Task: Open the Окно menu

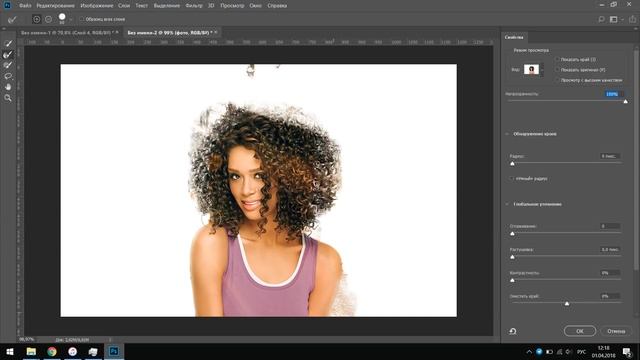Action: (256, 6)
